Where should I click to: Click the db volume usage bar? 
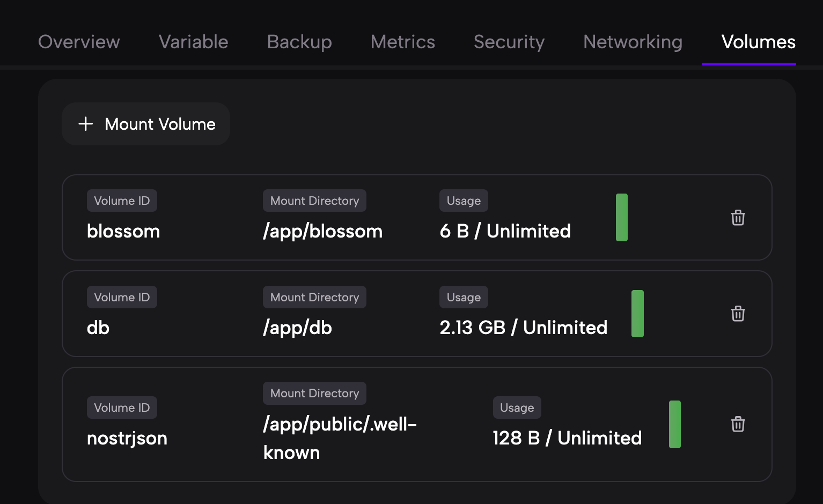pyautogui.click(x=637, y=314)
